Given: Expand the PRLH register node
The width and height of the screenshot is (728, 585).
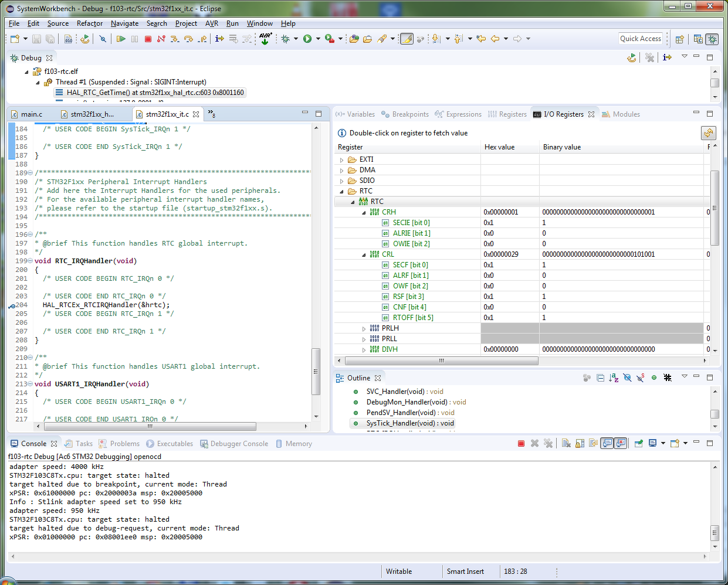Looking at the screenshot, I should click(x=364, y=328).
